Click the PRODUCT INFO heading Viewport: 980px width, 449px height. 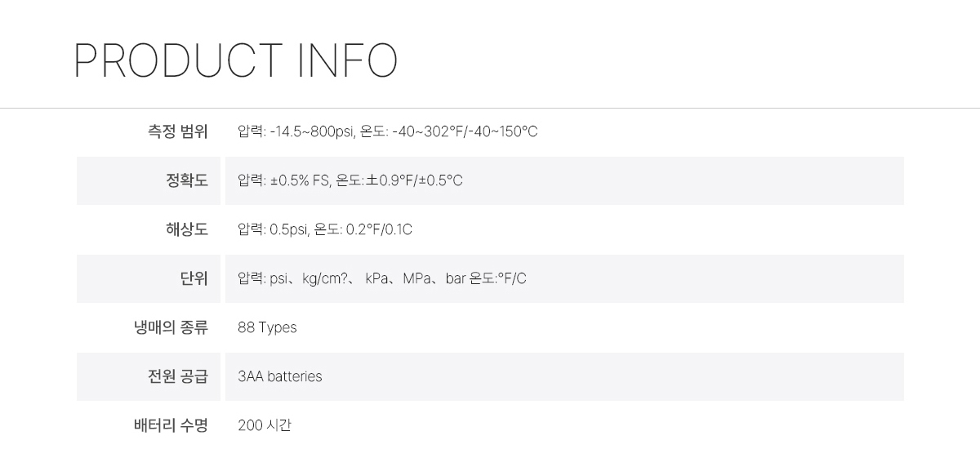point(236,60)
